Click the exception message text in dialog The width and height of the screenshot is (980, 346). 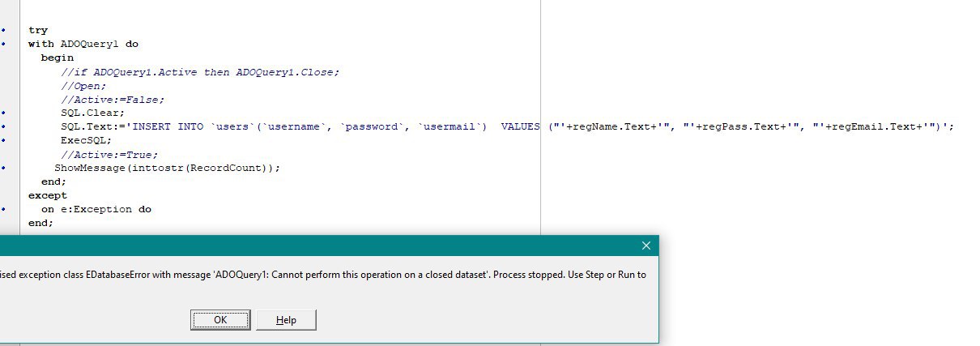(324, 275)
